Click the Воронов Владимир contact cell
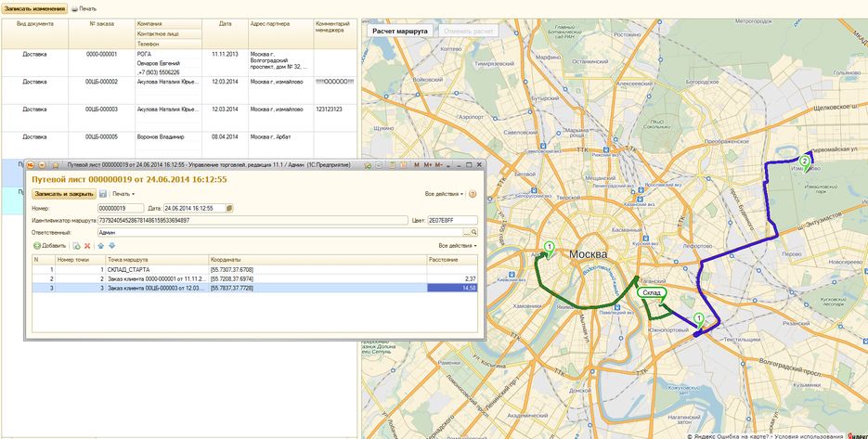 tap(168, 136)
